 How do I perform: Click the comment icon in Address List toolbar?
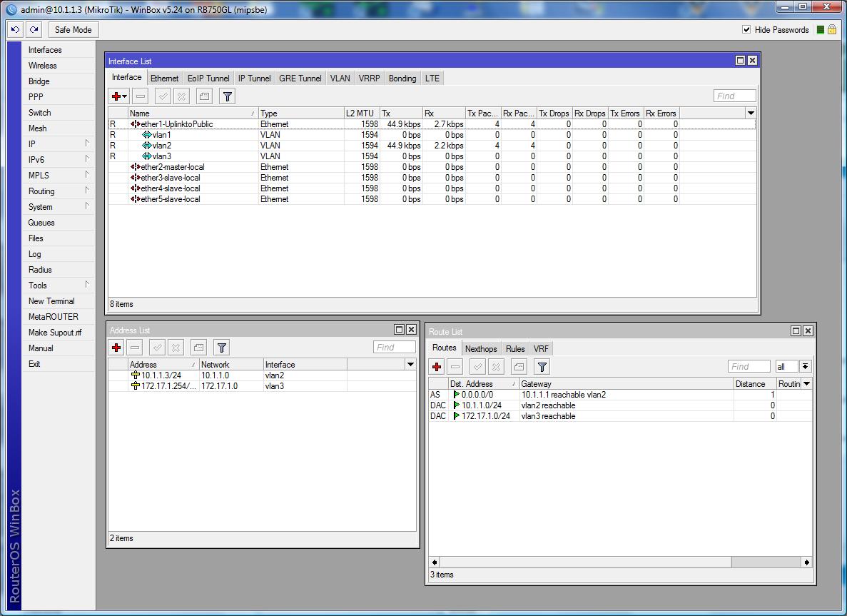click(198, 348)
